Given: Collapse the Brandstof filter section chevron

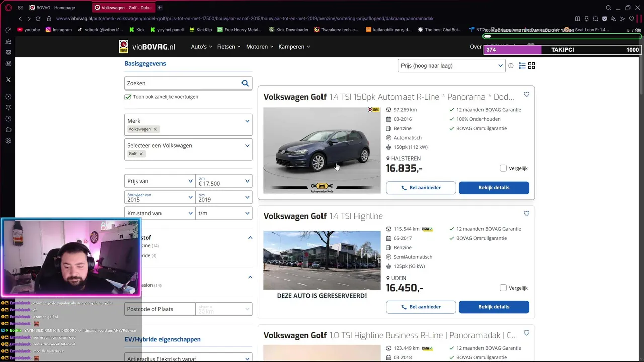Looking at the screenshot, I should coord(250,238).
